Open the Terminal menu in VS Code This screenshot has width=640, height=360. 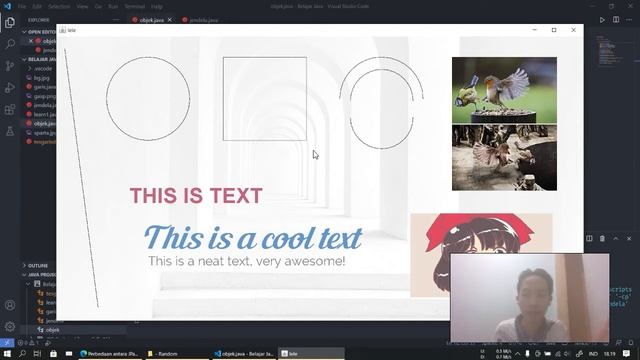tap(135, 7)
